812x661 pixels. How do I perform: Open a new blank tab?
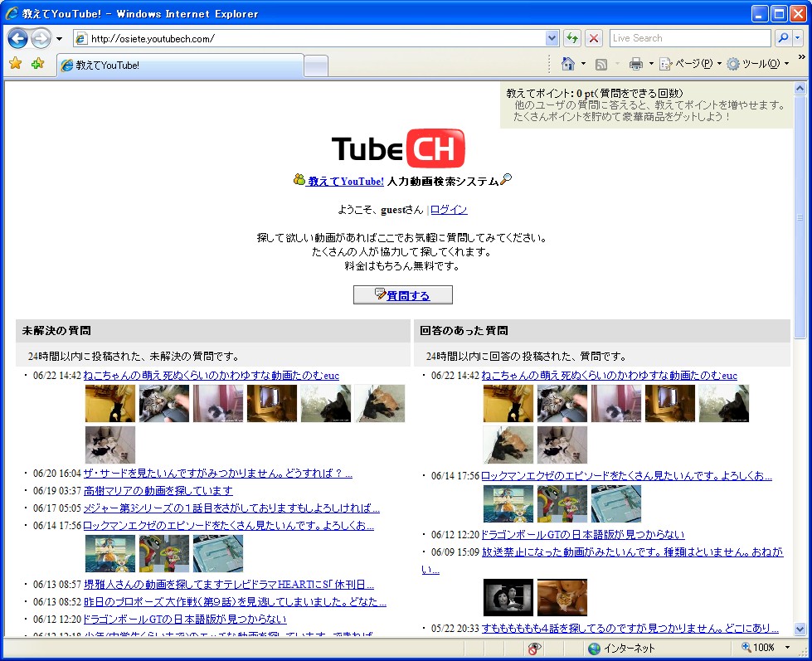(x=316, y=66)
